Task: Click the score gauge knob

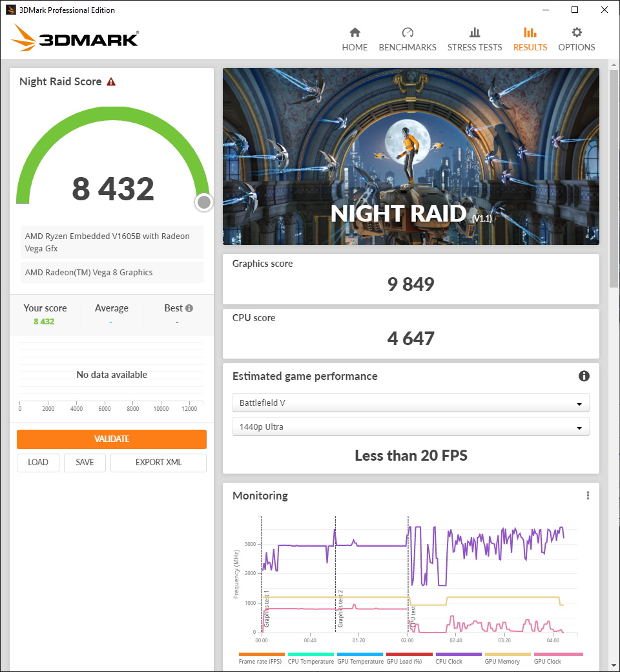Action: click(204, 202)
